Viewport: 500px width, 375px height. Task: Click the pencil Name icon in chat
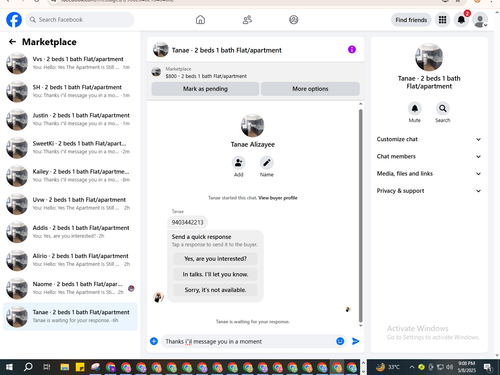267,163
